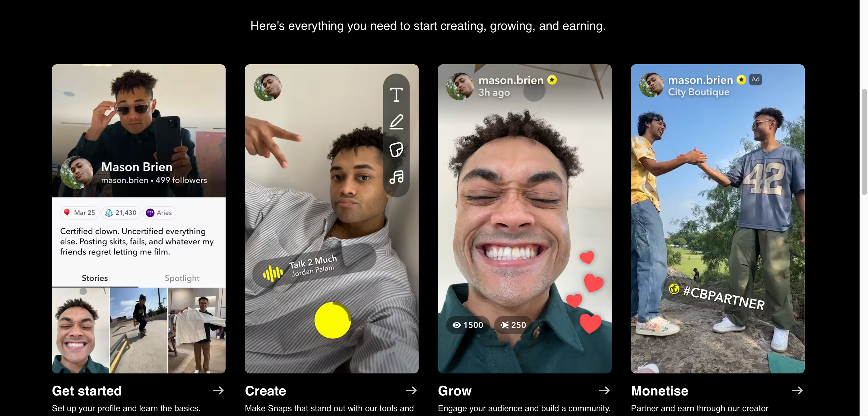Click the eye icon beside 1500
The image size is (868, 416).
[457, 325]
